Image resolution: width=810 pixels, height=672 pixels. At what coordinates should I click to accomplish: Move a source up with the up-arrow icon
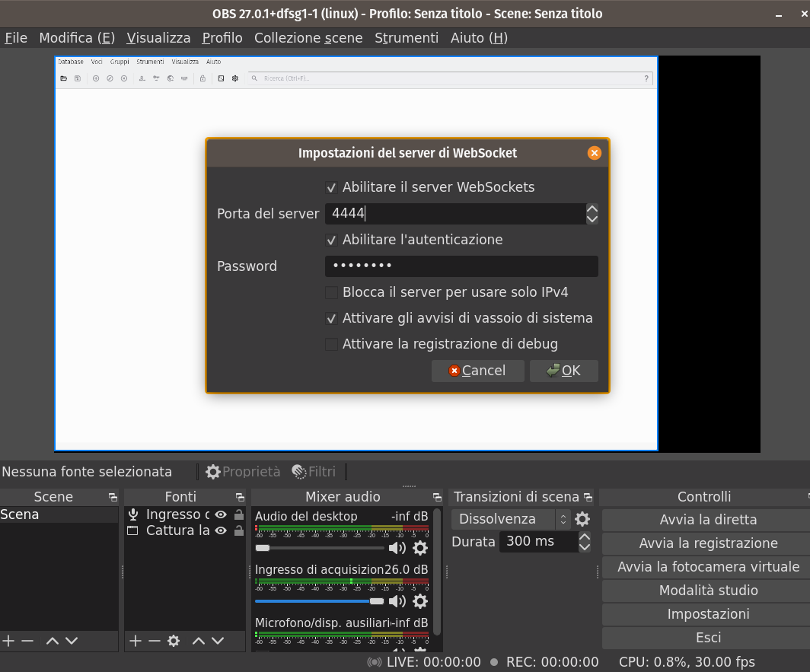pos(197,640)
